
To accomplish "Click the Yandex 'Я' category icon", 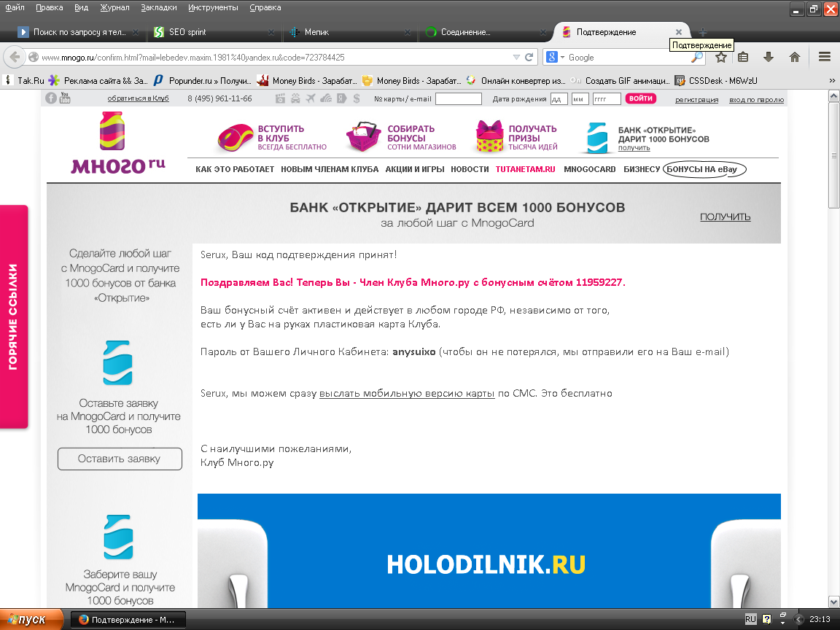I will 341,98.
